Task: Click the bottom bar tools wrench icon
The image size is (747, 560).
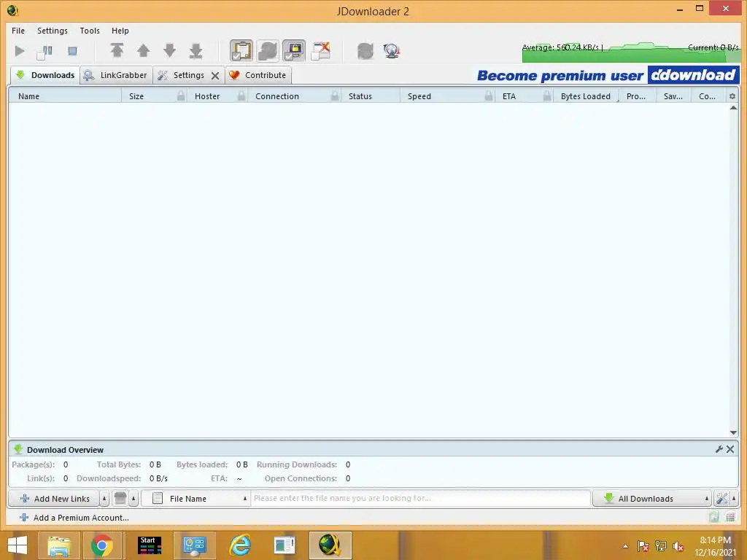Action: 721,499
